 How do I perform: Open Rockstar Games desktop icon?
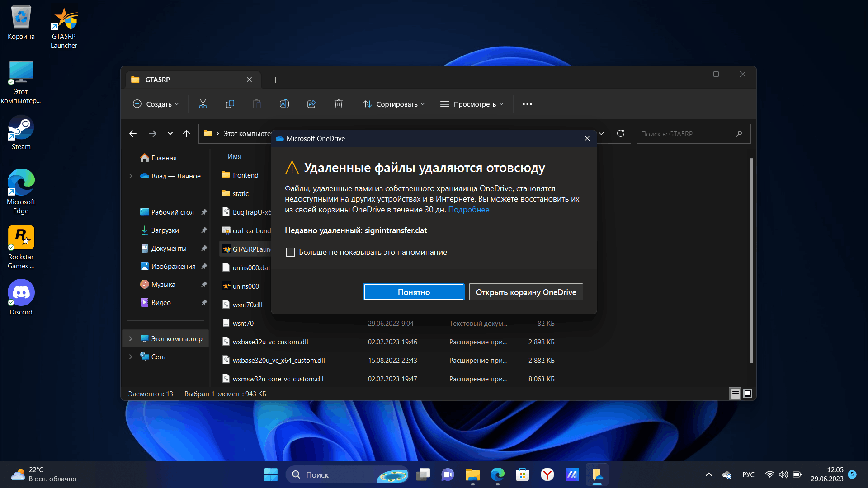coord(21,248)
